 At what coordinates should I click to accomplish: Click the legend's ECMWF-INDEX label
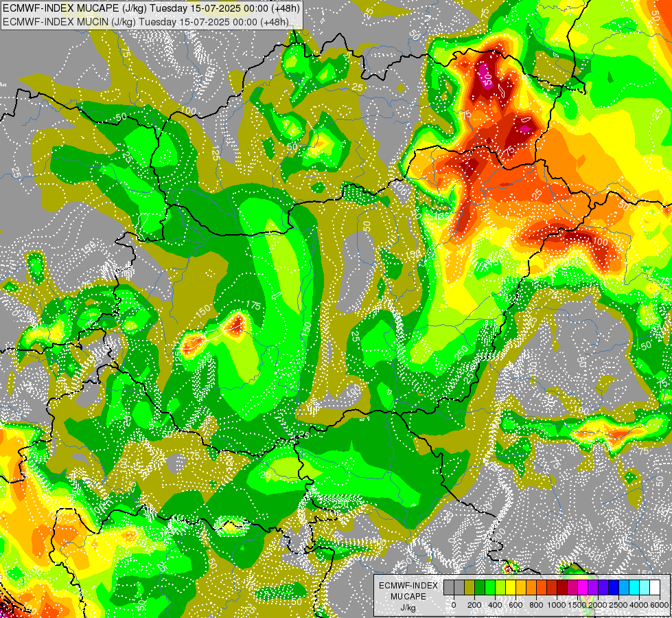tap(408, 586)
